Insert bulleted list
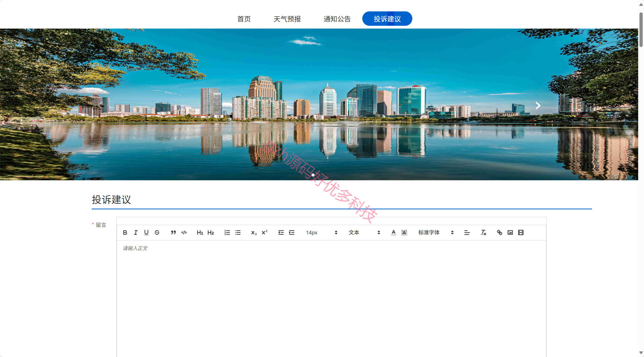Image resolution: width=644 pixels, height=357 pixels. [x=238, y=233]
